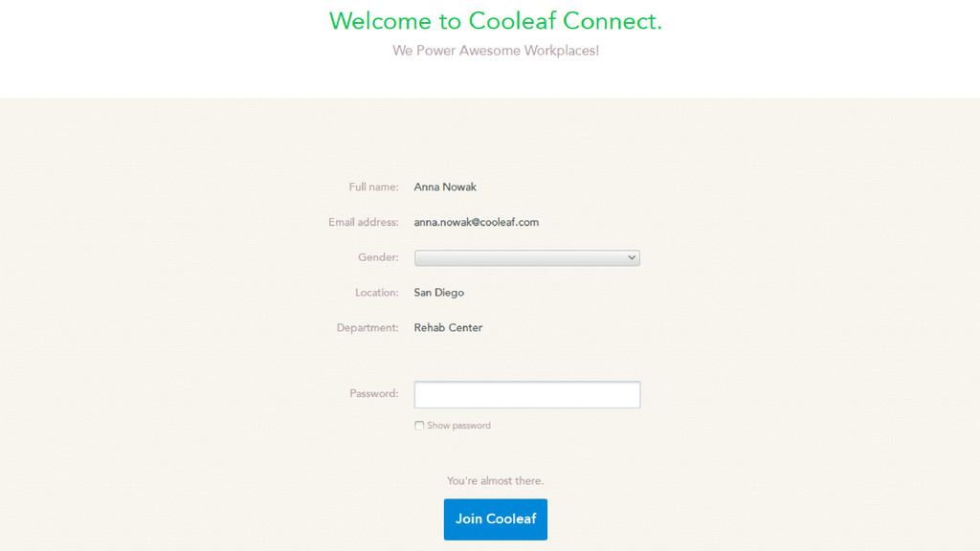Click the 'Department:' label
This screenshot has height=551, width=980.
[367, 327]
